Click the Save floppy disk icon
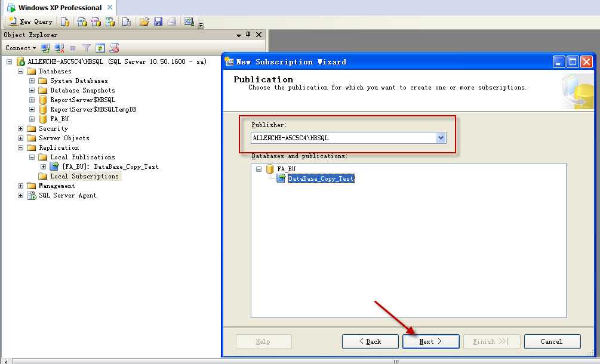The image size is (600, 364). (x=158, y=22)
